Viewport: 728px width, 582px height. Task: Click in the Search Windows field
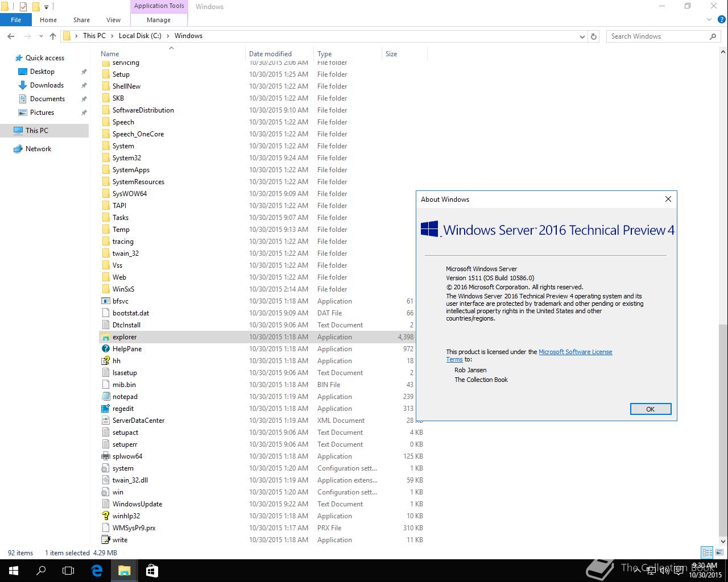[x=658, y=36]
